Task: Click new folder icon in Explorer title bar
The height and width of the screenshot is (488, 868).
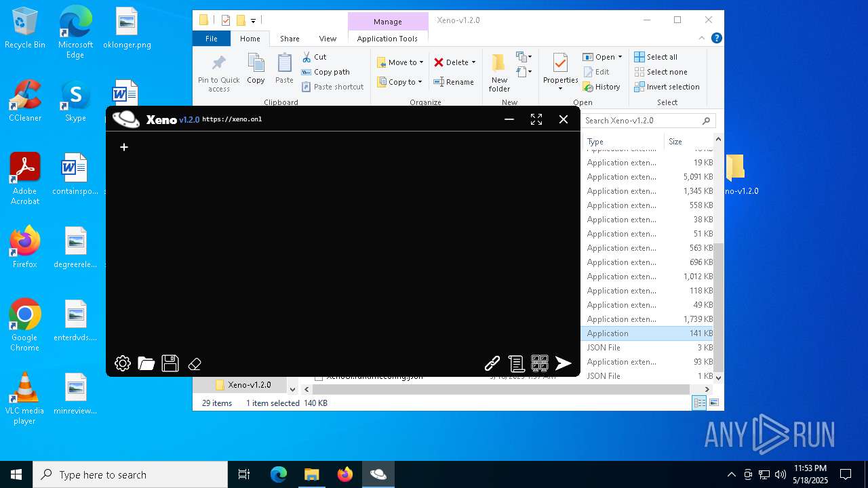Action: click(x=240, y=20)
